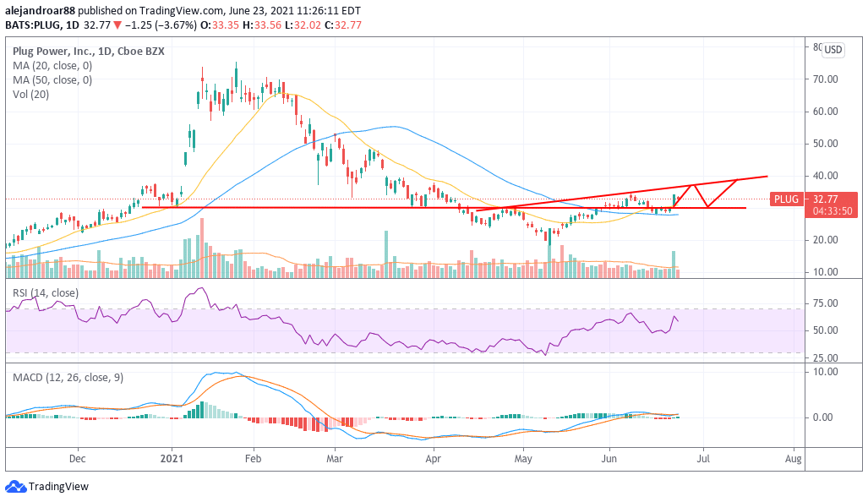Select the MA (20, close, 0) indicator legend
The width and height of the screenshot is (868, 502).
52,65
